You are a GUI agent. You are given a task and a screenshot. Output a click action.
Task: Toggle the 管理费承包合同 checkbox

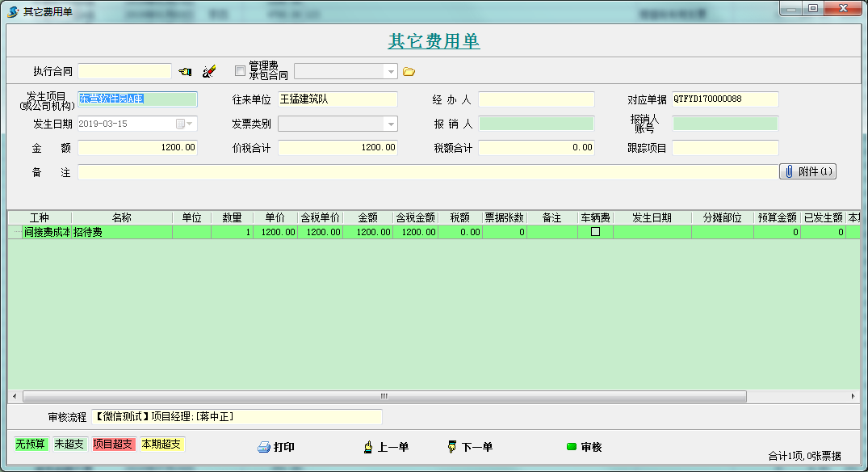click(240, 71)
